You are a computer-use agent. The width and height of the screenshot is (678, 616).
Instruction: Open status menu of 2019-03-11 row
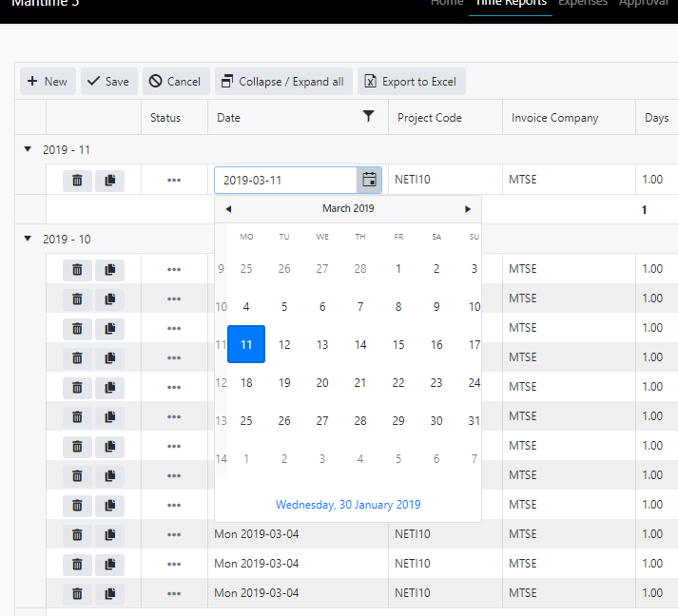(x=174, y=181)
